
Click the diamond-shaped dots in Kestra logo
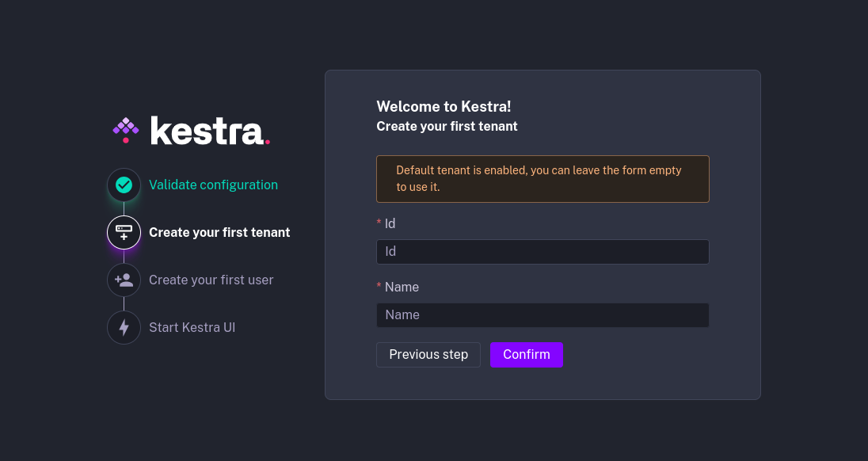pyautogui.click(x=125, y=129)
